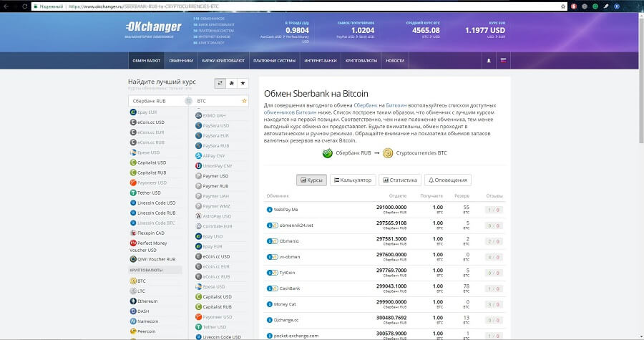644x340 pixels.
Task: Click info icon beside Djchange.cc
Action: click(x=270, y=320)
